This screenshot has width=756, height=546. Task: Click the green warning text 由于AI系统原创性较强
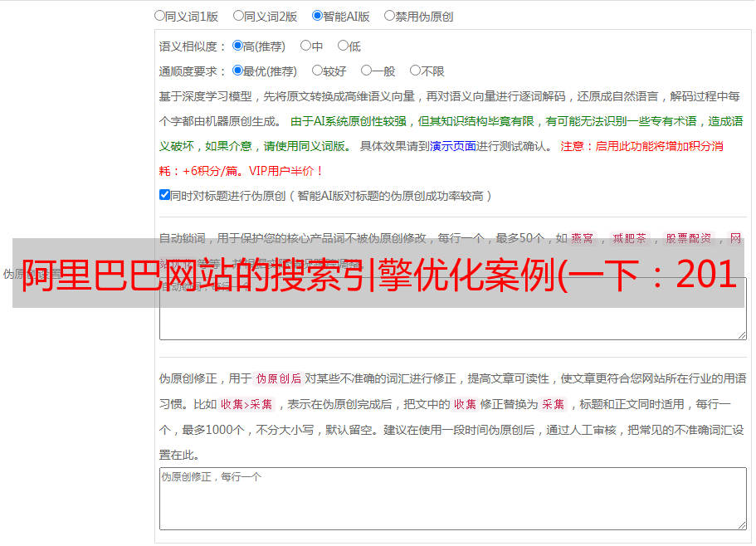[348, 121]
